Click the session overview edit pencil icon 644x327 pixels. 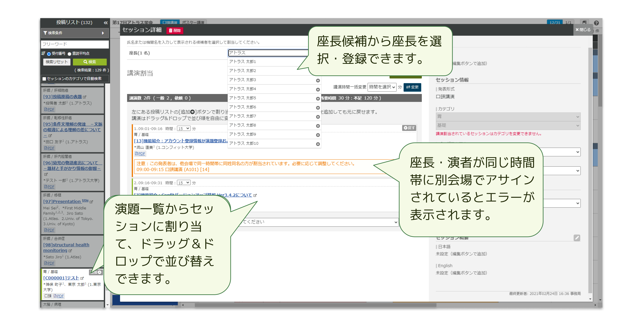point(577,238)
